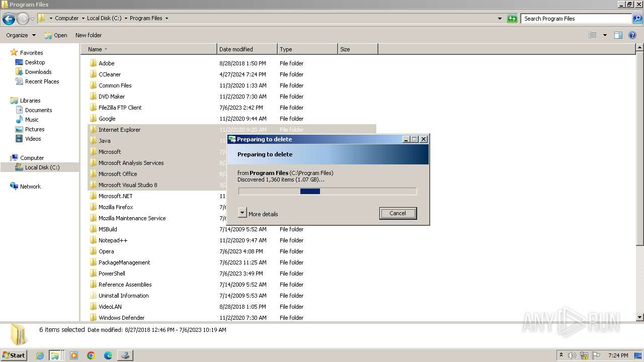The image size is (644, 362).
Task: Open the Music library
Action: click(32, 120)
